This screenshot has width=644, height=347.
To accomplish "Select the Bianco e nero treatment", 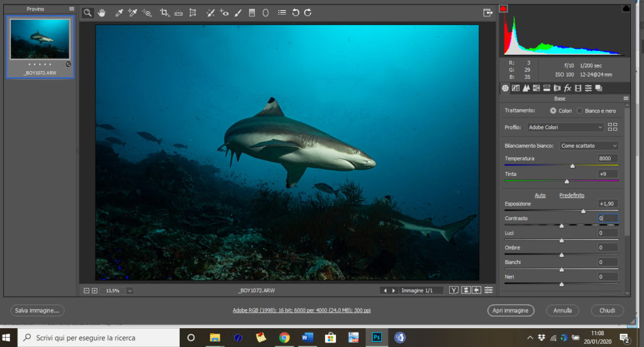I will (580, 111).
